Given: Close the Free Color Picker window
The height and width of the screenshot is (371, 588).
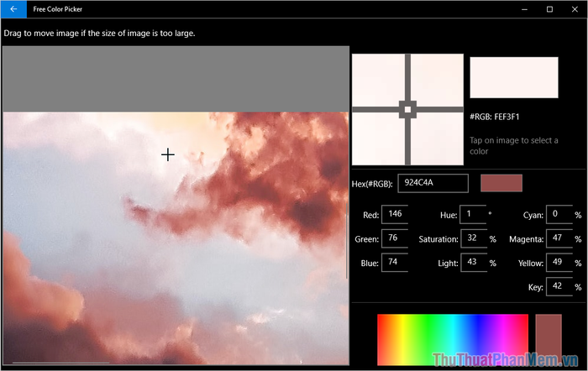Looking at the screenshot, I should click(x=575, y=9).
